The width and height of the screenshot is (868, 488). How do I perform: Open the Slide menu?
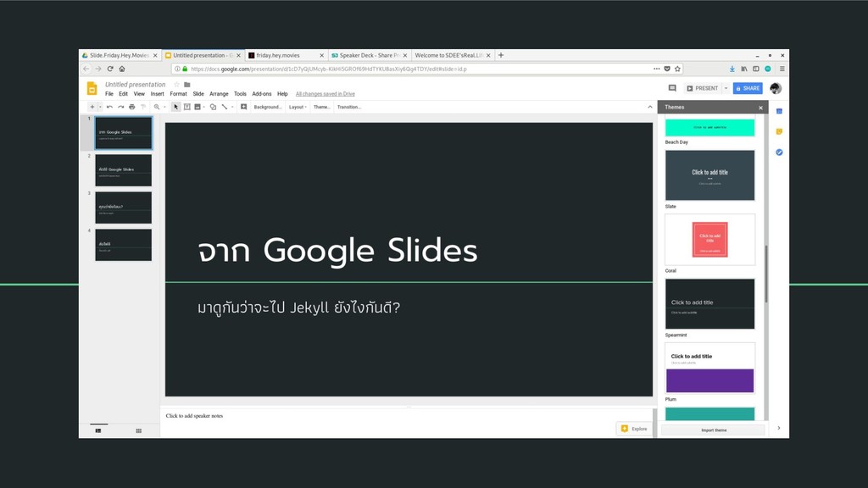coord(198,94)
